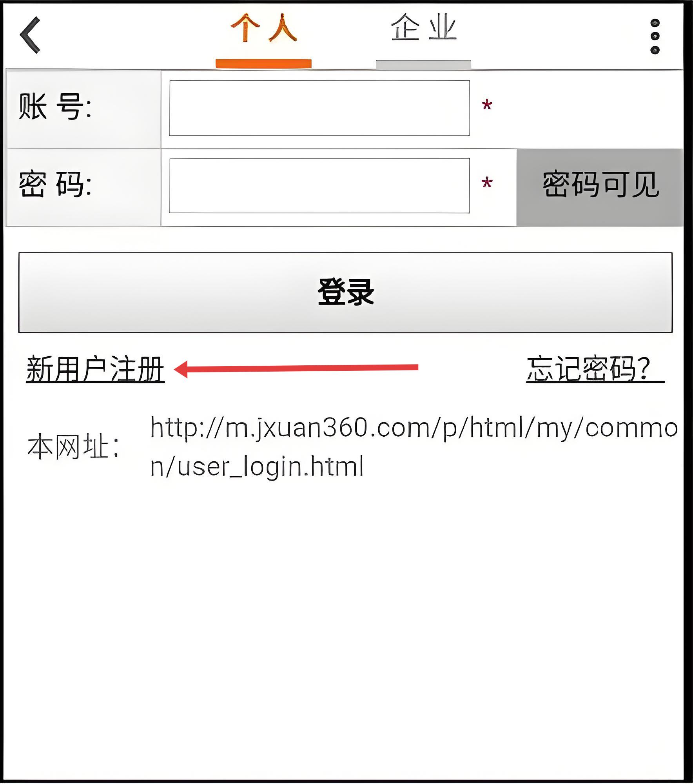Screen dimensions: 693x784
Task: Click the 本网址: label
Action: [x=73, y=446]
